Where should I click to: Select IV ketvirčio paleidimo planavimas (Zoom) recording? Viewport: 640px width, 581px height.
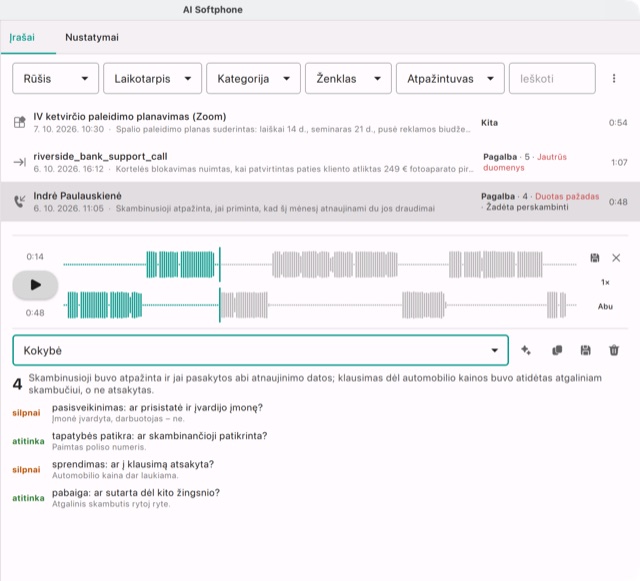tap(320, 122)
